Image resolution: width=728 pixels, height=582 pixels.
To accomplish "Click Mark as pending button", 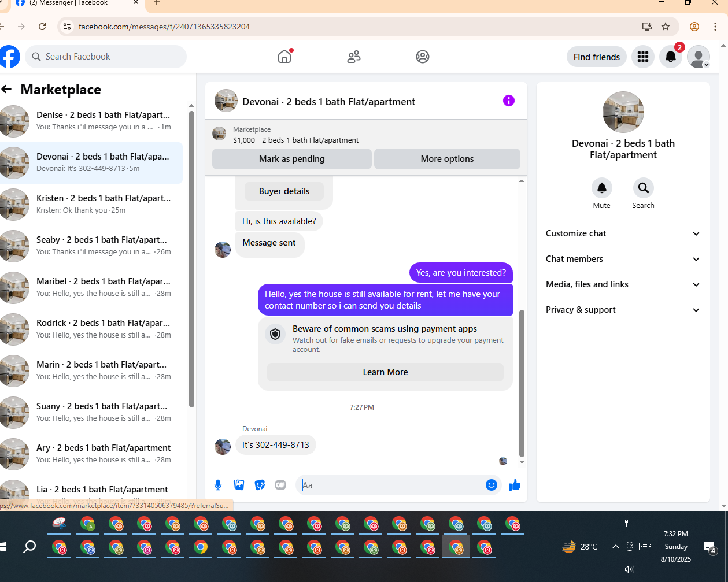I will click(x=292, y=159).
